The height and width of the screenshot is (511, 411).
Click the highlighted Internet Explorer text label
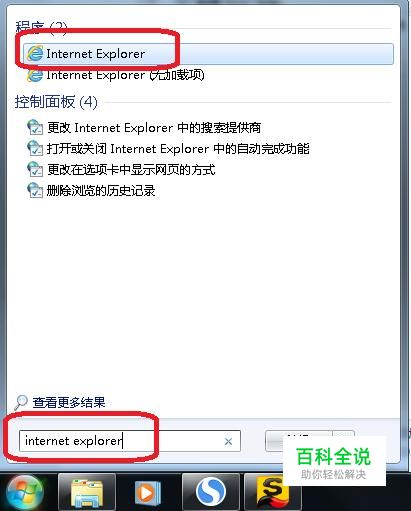[96, 54]
